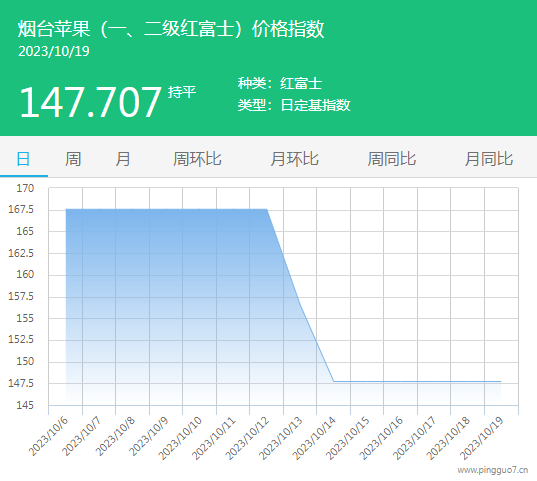Switch to the 日 daily tab
This screenshot has height=481, width=537.
(23, 159)
